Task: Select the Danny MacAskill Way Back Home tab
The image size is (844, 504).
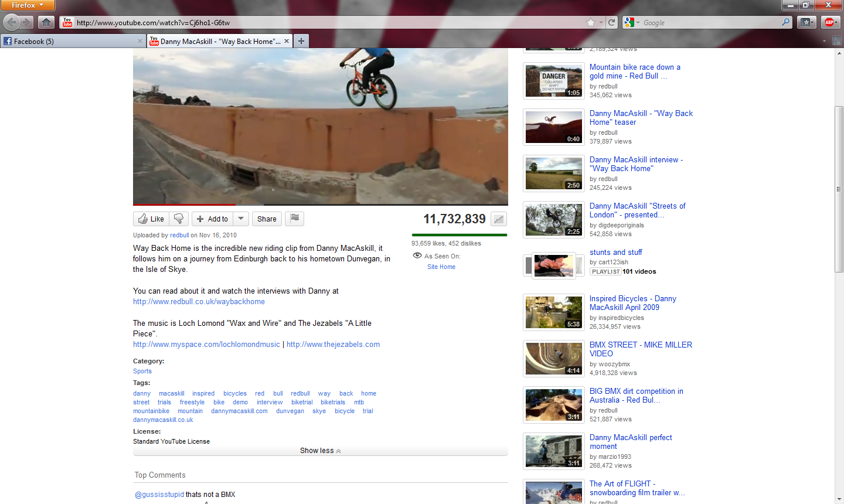Action: (219, 41)
